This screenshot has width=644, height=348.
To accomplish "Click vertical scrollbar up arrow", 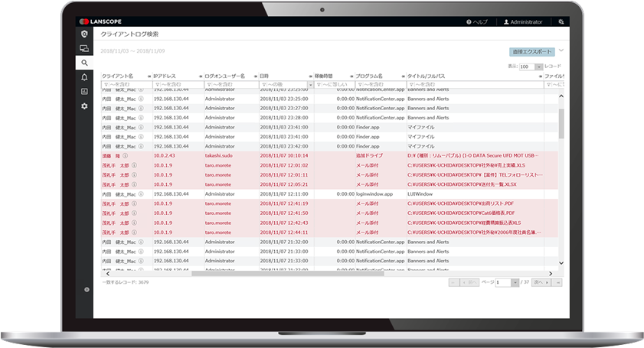I will pyautogui.click(x=561, y=96).
